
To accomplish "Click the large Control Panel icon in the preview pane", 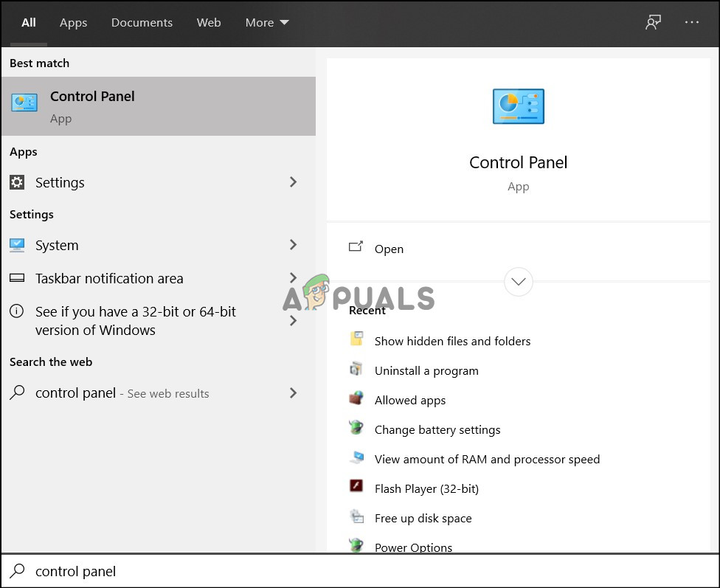I will point(519,106).
